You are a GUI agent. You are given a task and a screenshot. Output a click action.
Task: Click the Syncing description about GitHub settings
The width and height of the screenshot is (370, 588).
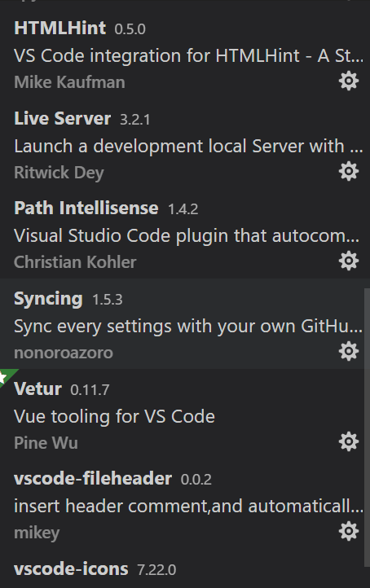[188, 327]
